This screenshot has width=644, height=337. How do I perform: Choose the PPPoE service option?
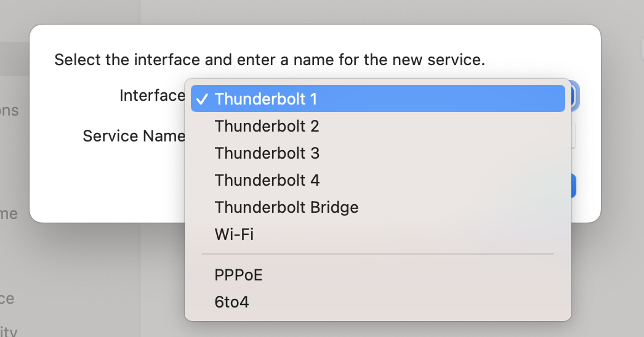coord(378,275)
